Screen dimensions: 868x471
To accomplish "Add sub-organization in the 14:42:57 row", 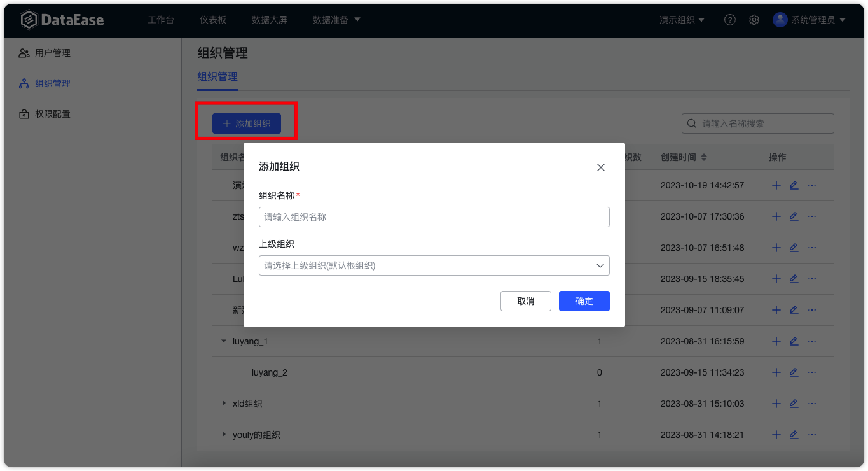I will (x=776, y=185).
